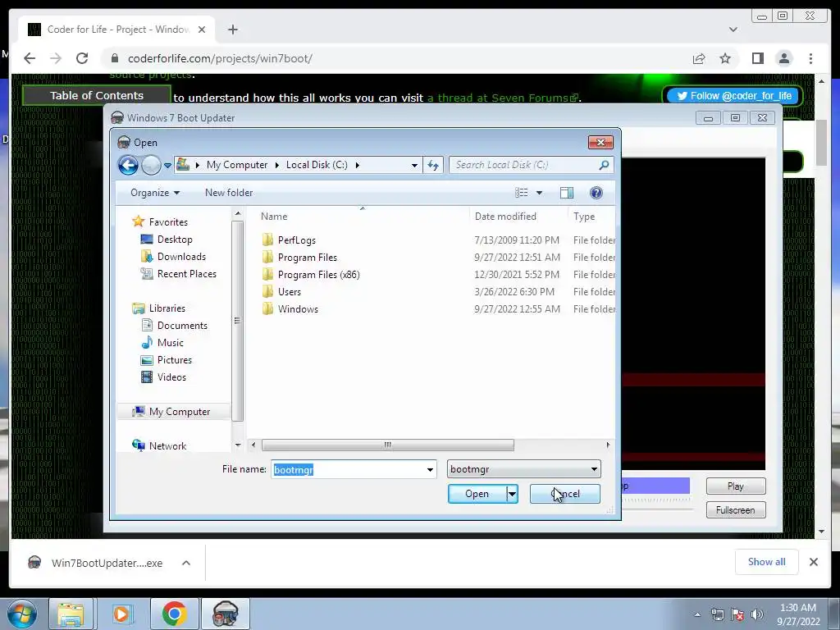Select the Users folder
This screenshot has height=630, width=840.
[x=290, y=291]
